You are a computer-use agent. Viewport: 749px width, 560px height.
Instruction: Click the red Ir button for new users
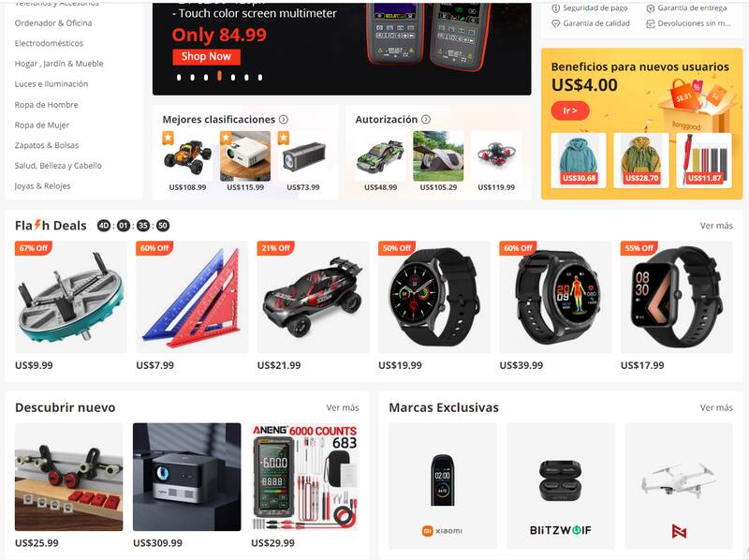pos(570,111)
